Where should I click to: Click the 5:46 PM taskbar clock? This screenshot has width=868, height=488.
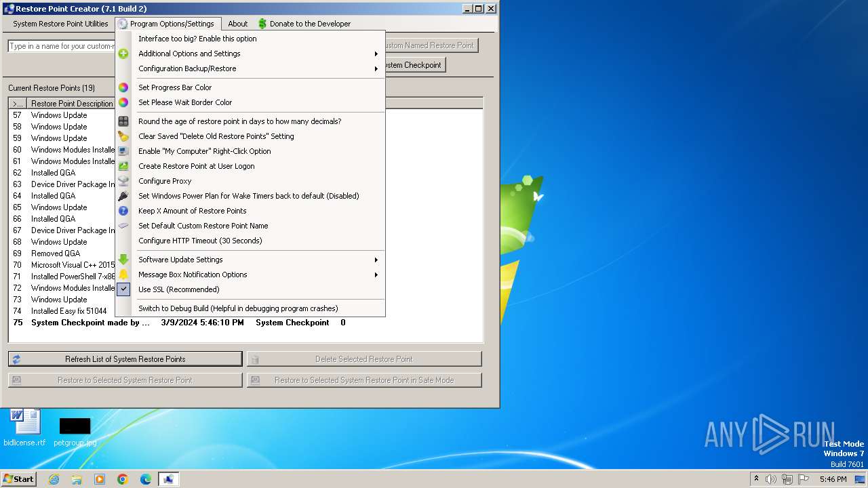tap(833, 479)
